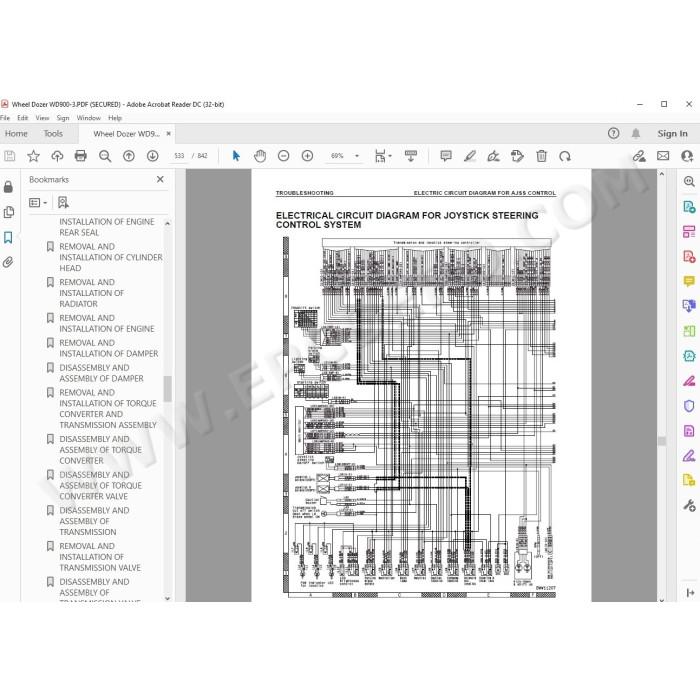The image size is (700, 700).
Task: Click the bookmarks panel scrollbar thumb
Action: tap(167, 388)
